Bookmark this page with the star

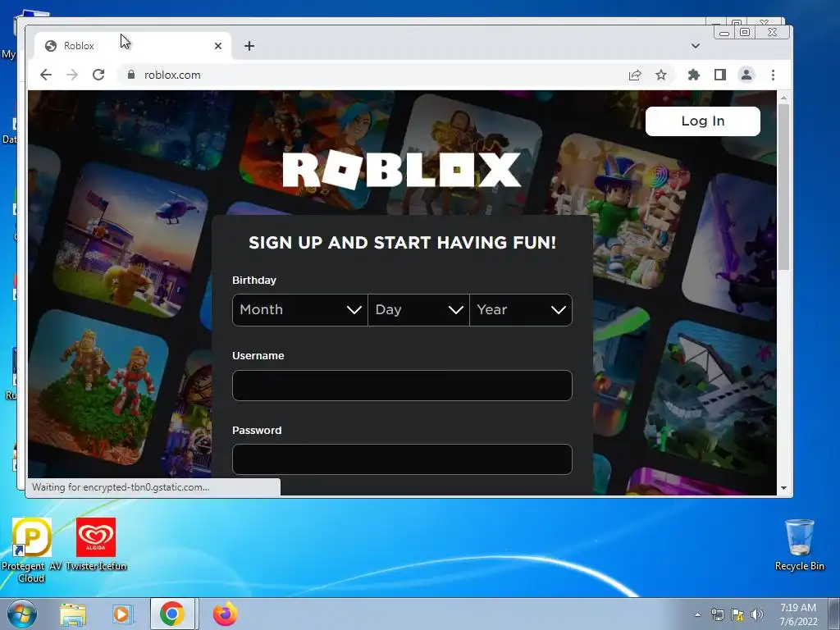pyautogui.click(x=661, y=75)
